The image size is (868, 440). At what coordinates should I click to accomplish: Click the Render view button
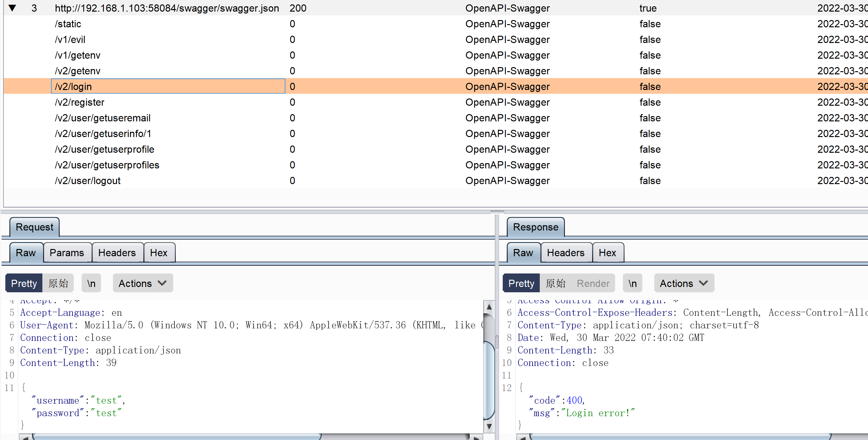pos(593,283)
